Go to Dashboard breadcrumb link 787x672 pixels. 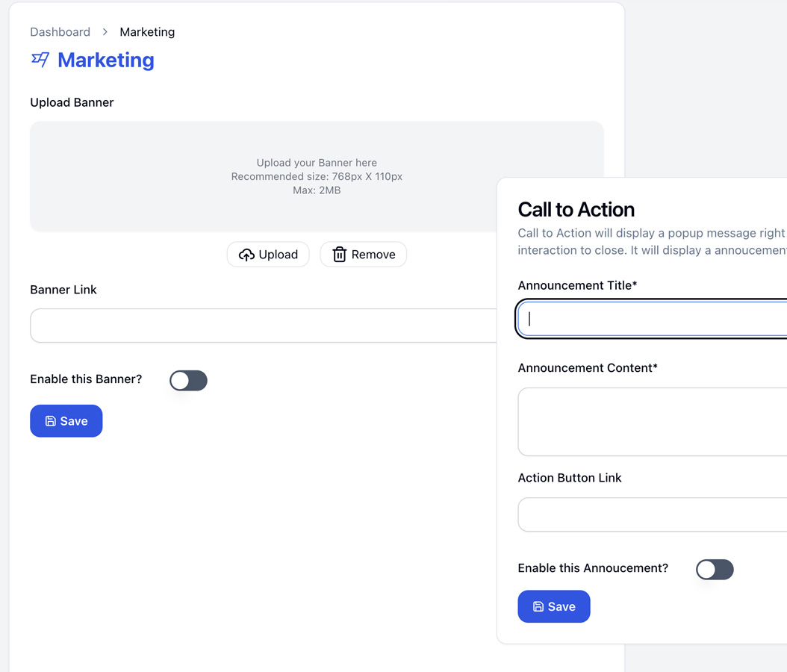[60, 32]
